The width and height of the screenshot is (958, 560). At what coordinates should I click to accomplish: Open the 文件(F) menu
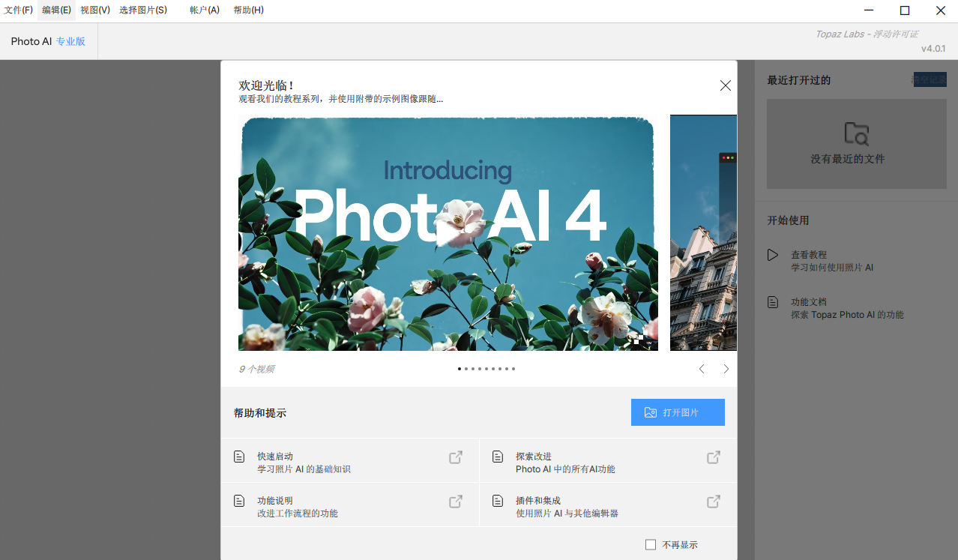tap(19, 10)
